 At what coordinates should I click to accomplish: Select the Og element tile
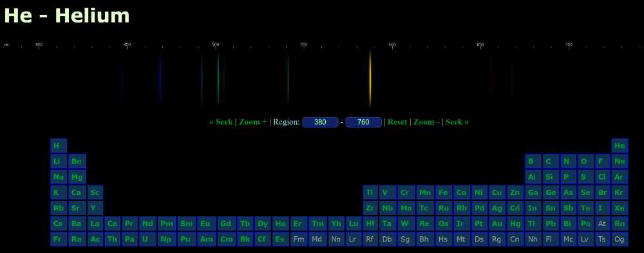point(620,239)
